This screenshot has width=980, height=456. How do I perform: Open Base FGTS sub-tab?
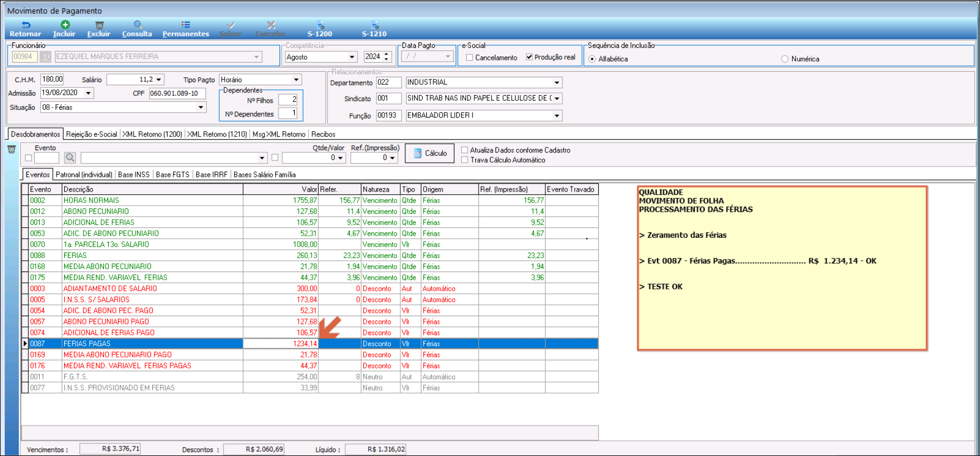coord(172,175)
